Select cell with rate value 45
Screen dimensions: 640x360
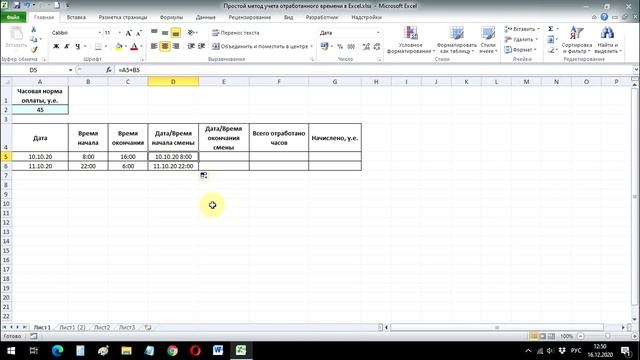40,110
